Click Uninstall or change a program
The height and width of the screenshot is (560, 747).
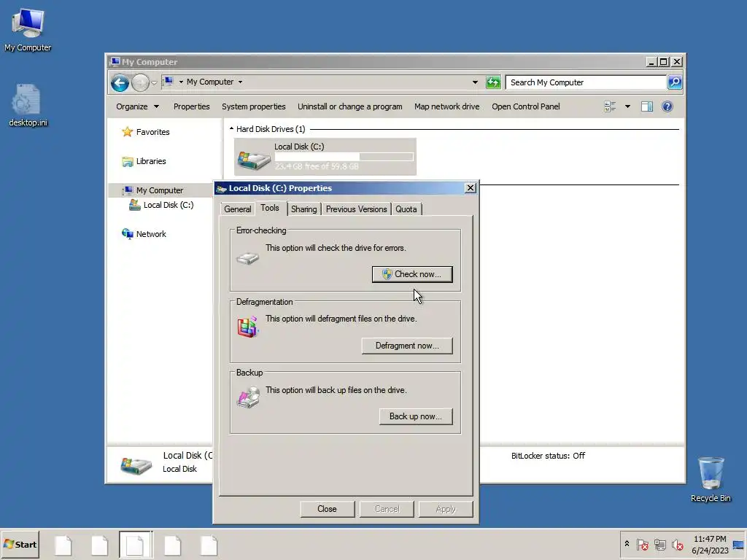tap(349, 106)
